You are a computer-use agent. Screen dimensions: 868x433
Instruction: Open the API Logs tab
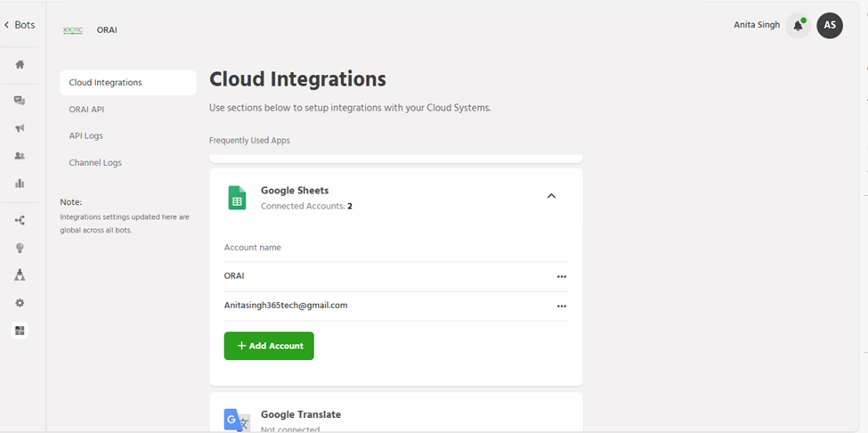(85, 136)
